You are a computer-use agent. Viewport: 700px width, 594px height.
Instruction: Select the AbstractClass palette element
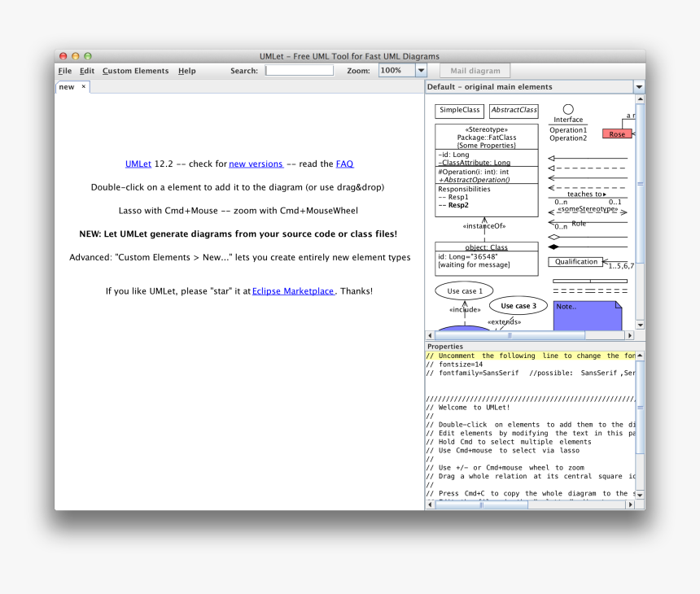click(513, 111)
